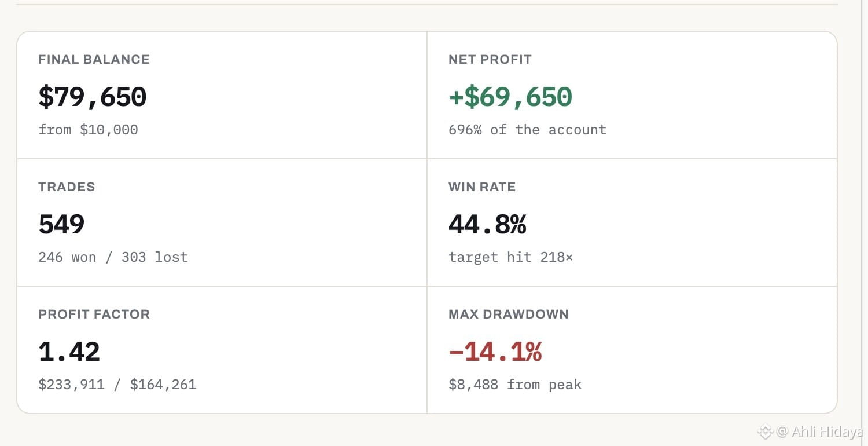Image resolution: width=868 pixels, height=446 pixels.
Task: Click the "246 won / 303 lost" line
Action: [x=113, y=257]
